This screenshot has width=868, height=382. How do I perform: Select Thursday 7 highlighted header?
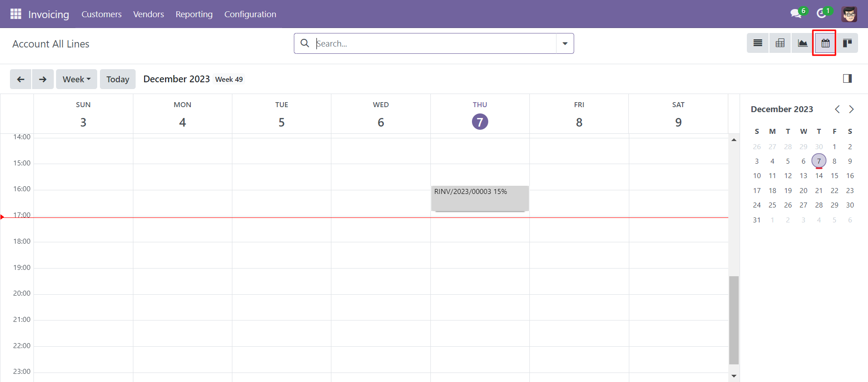click(480, 114)
